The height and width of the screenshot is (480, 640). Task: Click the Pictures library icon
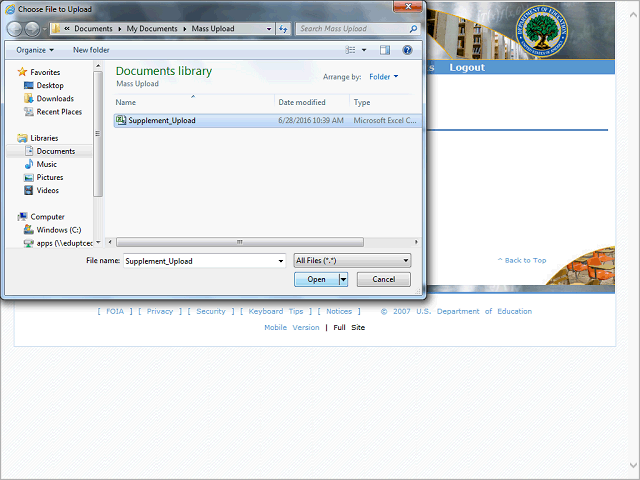coord(29,177)
